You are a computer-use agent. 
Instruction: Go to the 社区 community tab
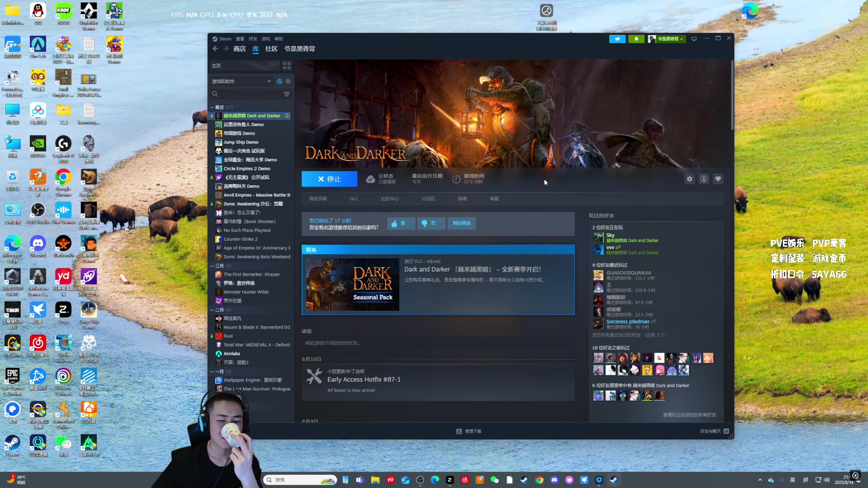pyautogui.click(x=271, y=49)
